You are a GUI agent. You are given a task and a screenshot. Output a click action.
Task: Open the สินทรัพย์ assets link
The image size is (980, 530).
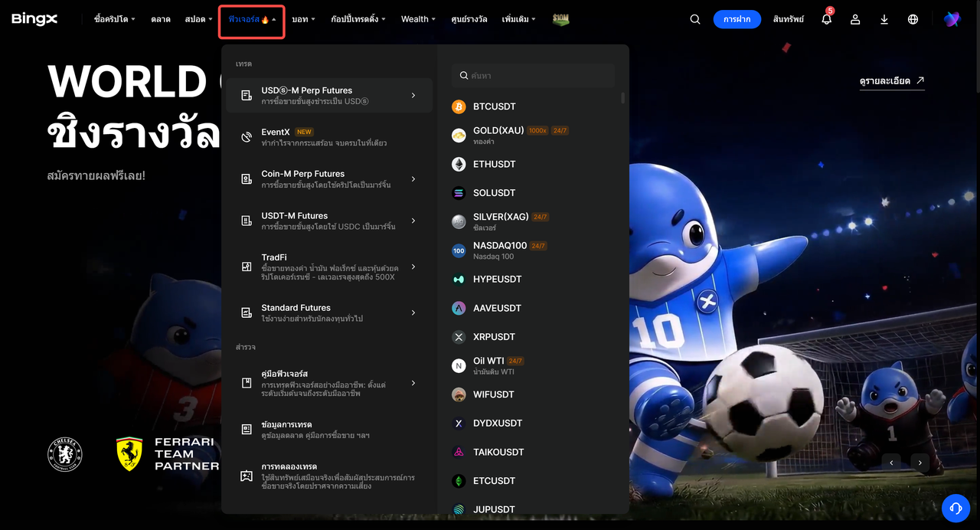coord(789,19)
